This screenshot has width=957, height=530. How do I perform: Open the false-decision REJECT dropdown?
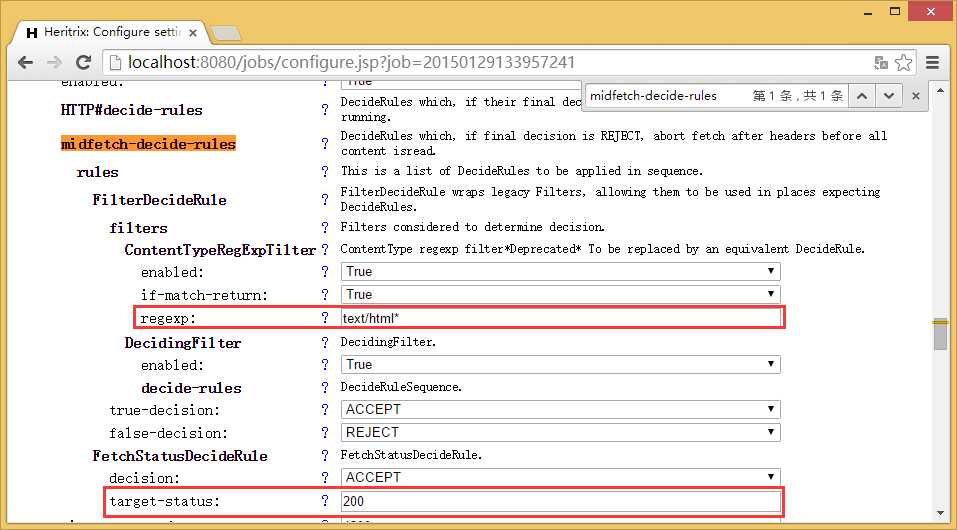560,432
